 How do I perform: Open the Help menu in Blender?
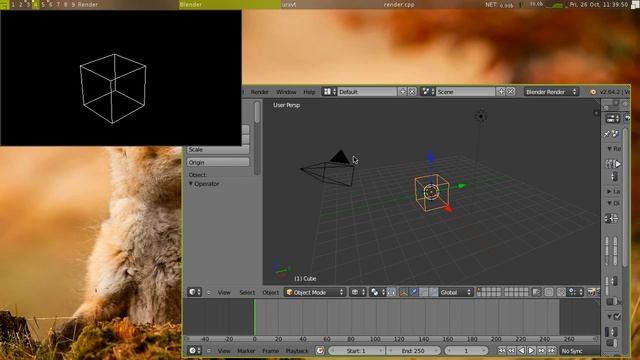[309, 92]
